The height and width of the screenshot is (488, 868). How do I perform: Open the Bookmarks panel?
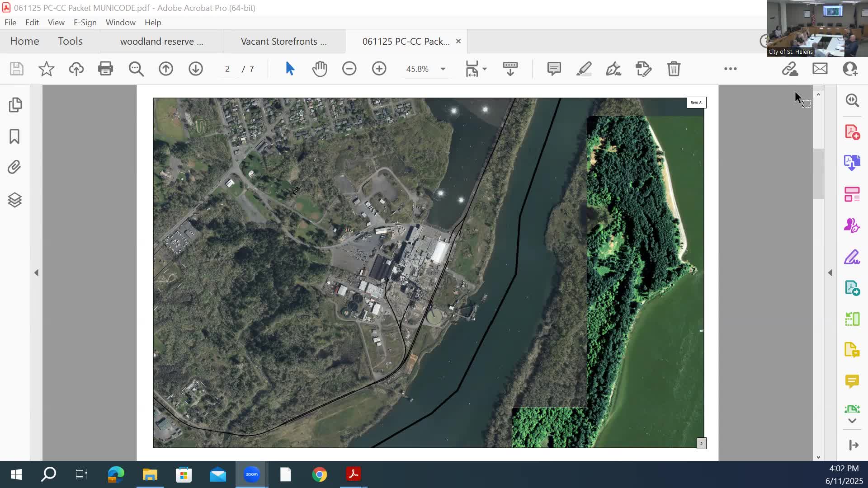(15, 136)
